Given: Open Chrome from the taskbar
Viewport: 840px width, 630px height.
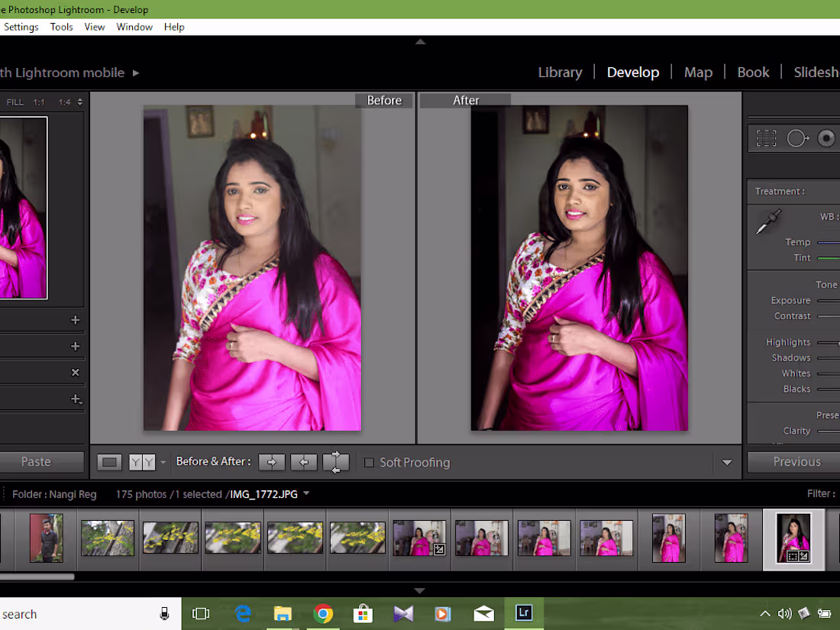Looking at the screenshot, I should (323, 613).
